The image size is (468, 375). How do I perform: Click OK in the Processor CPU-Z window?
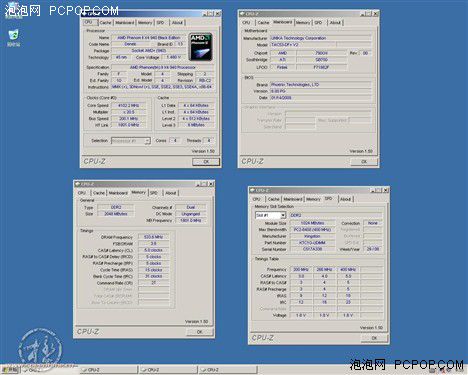[206, 162]
